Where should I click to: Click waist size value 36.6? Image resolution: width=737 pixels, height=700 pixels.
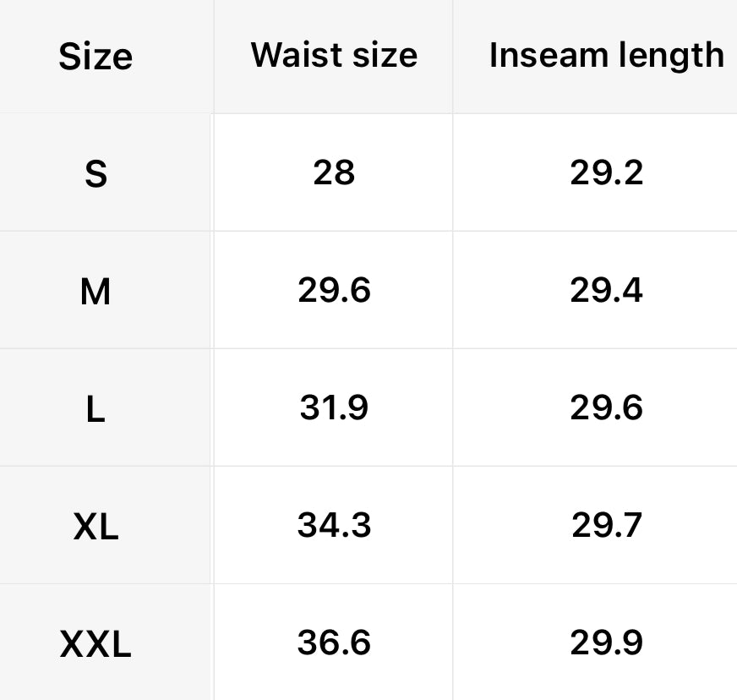coord(334,643)
